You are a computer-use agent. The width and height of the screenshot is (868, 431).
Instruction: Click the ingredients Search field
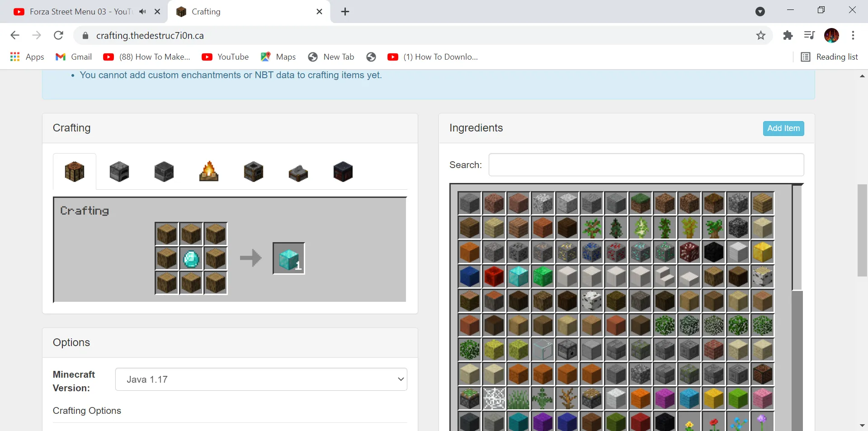(x=646, y=164)
